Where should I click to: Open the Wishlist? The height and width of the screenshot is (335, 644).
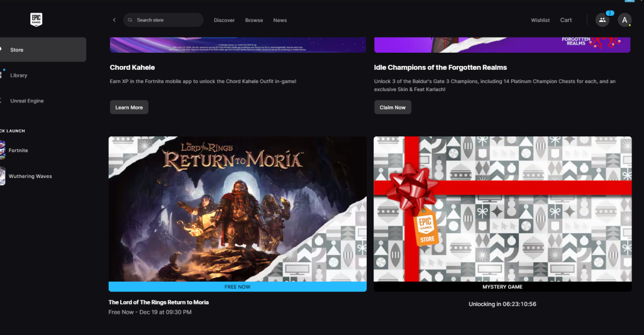(x=540, y=20)
